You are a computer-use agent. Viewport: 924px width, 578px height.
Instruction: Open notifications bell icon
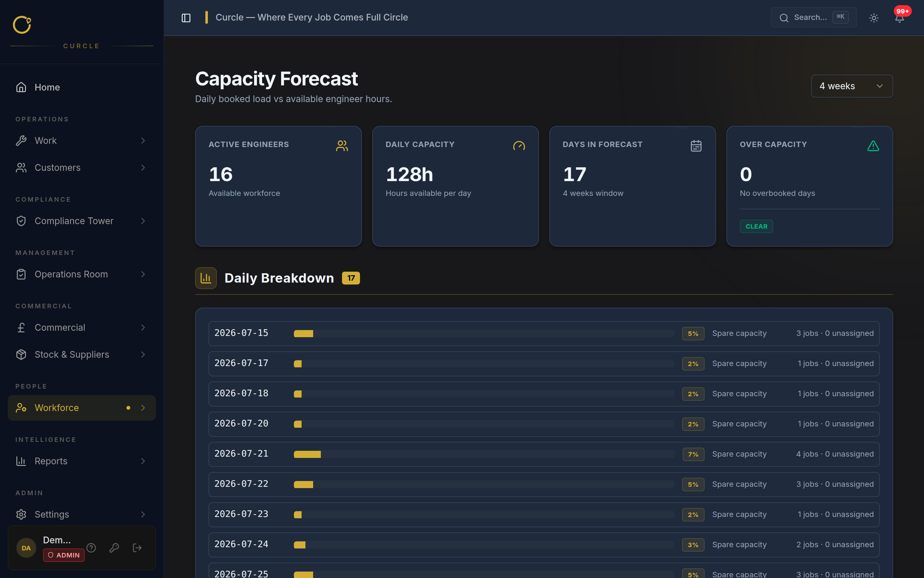(899, 18)
